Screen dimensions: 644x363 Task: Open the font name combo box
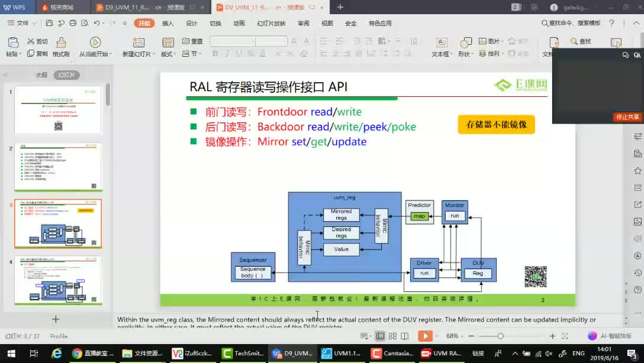tap(232, 41)
